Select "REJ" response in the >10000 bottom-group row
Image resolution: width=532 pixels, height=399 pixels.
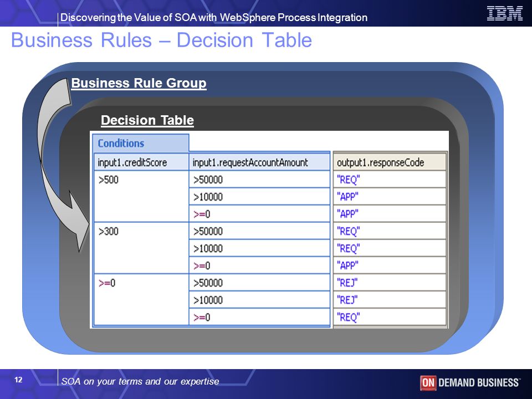390,300
